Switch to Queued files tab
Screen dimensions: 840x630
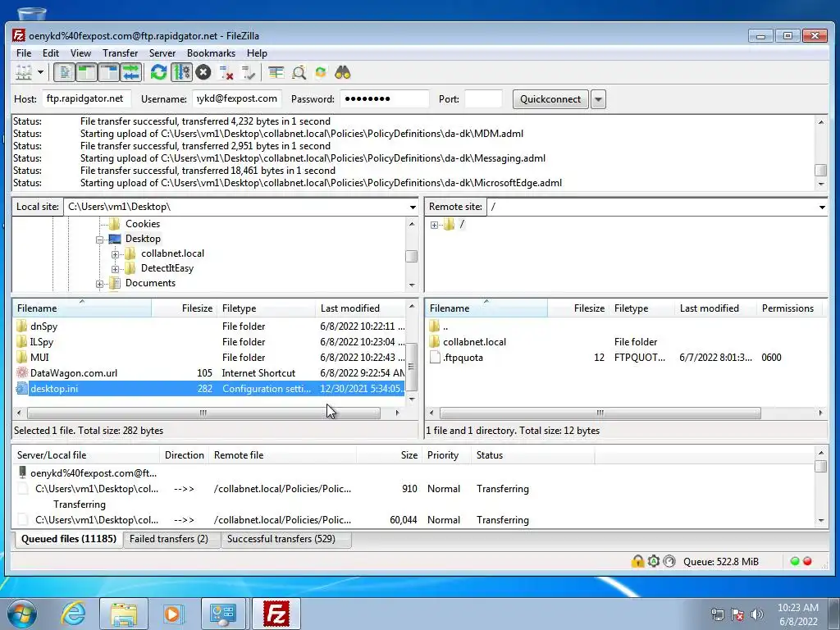[x=67, y=539]
